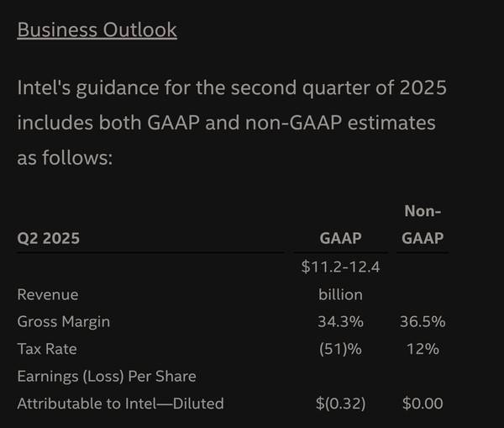Click the Tax Rate row label
This screenshot has width=504, height=428.
point(47,349)
